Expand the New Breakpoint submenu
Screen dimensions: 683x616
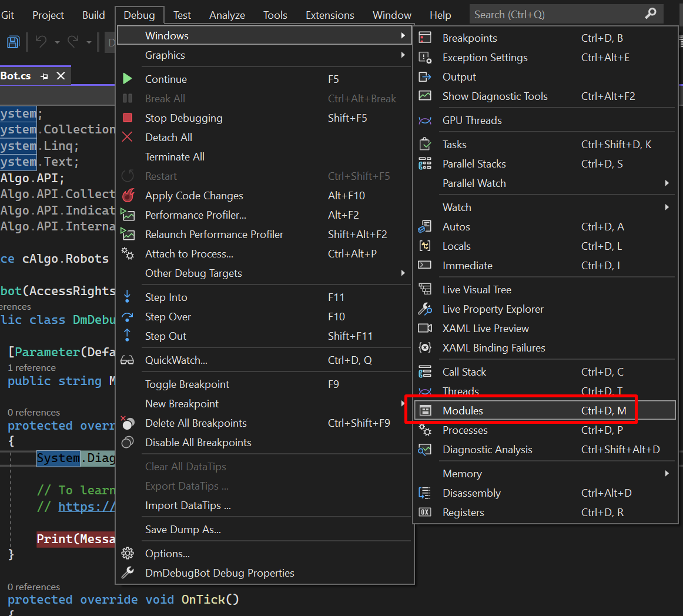[x=265, y=403]
